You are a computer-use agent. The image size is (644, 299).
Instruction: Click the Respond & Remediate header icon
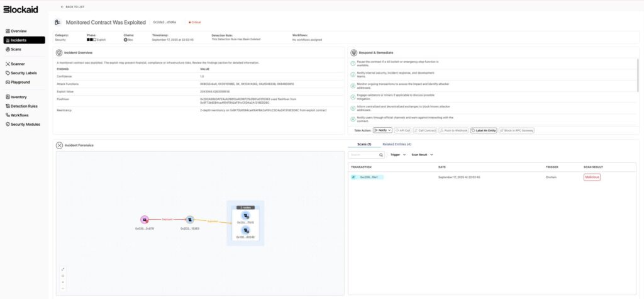click(x=353, y=53)
